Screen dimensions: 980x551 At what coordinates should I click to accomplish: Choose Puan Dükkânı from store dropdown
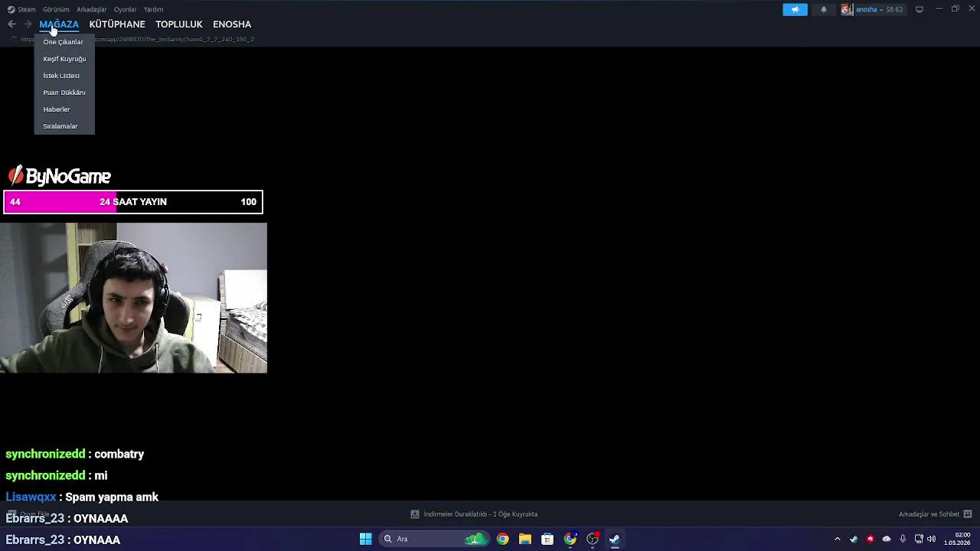click(x=64, y=93)
